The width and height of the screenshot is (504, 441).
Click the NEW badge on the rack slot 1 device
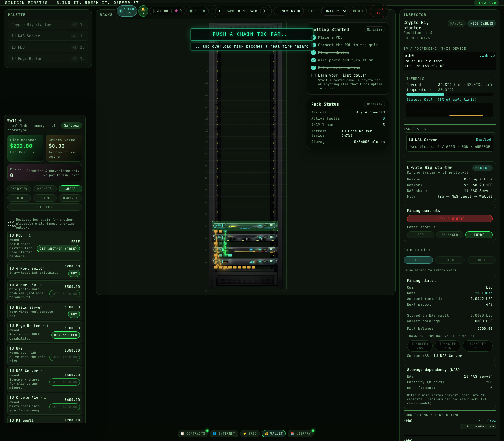coord(218,261)
